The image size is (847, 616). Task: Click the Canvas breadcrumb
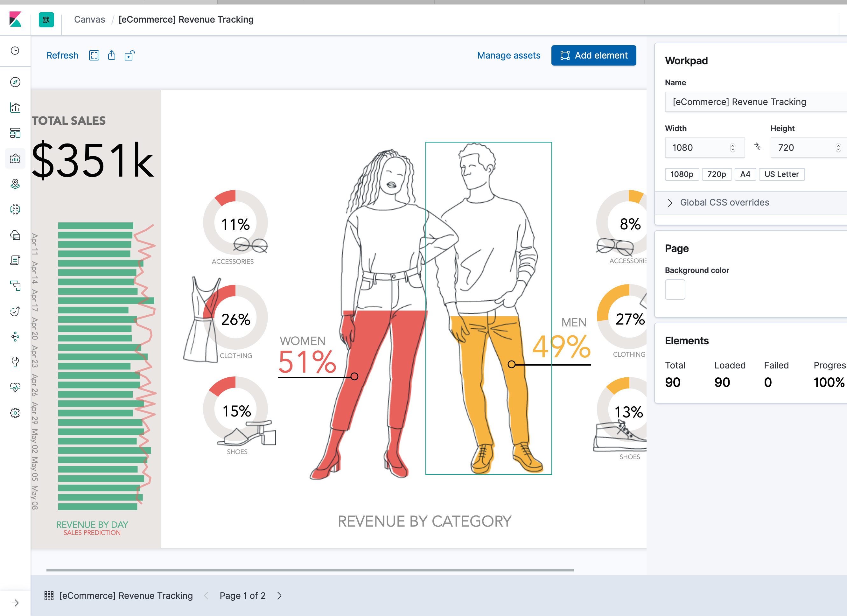click(x=90, y=19)
